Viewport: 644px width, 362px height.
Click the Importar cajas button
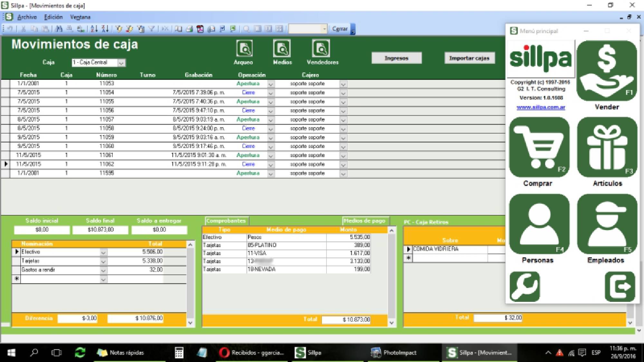click(x=469, y=58)
